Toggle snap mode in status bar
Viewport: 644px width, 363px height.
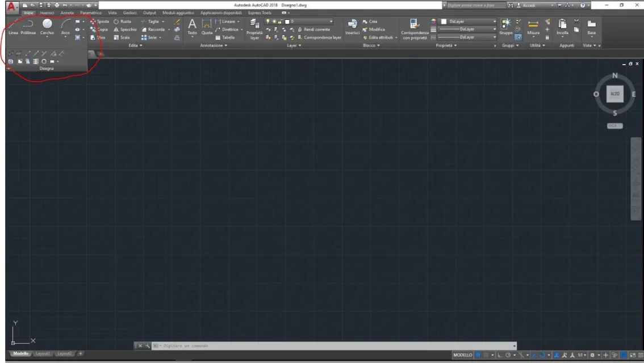coord(486,355)
